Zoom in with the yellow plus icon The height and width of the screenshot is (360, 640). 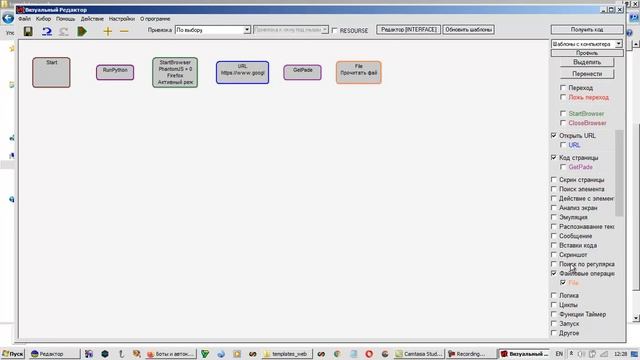[107, 31]
